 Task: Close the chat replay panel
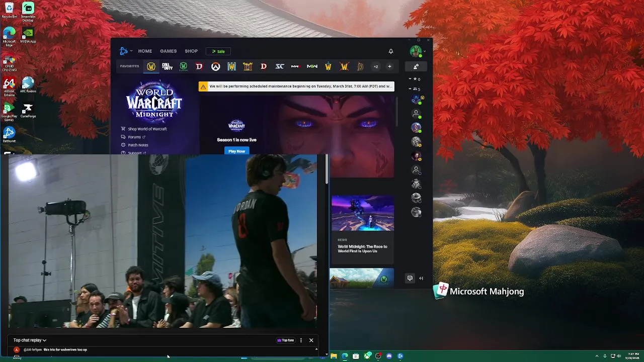tap(311, 340)
